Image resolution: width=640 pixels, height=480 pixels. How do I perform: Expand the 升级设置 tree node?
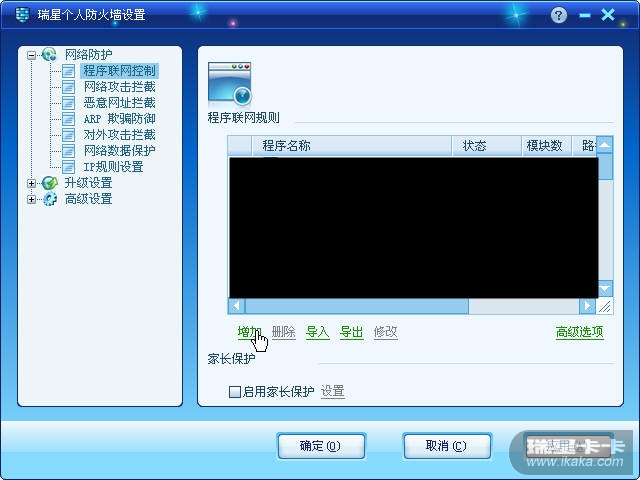coord(31,183)
